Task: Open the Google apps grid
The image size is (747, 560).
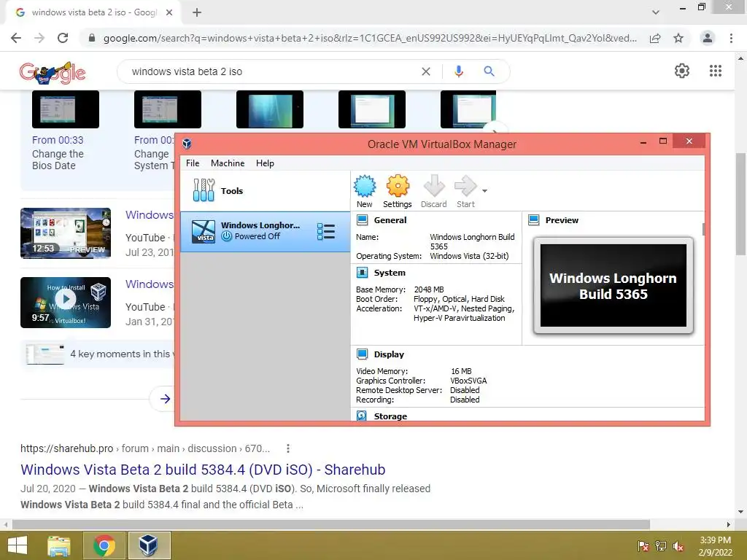Action: [716, 71]
